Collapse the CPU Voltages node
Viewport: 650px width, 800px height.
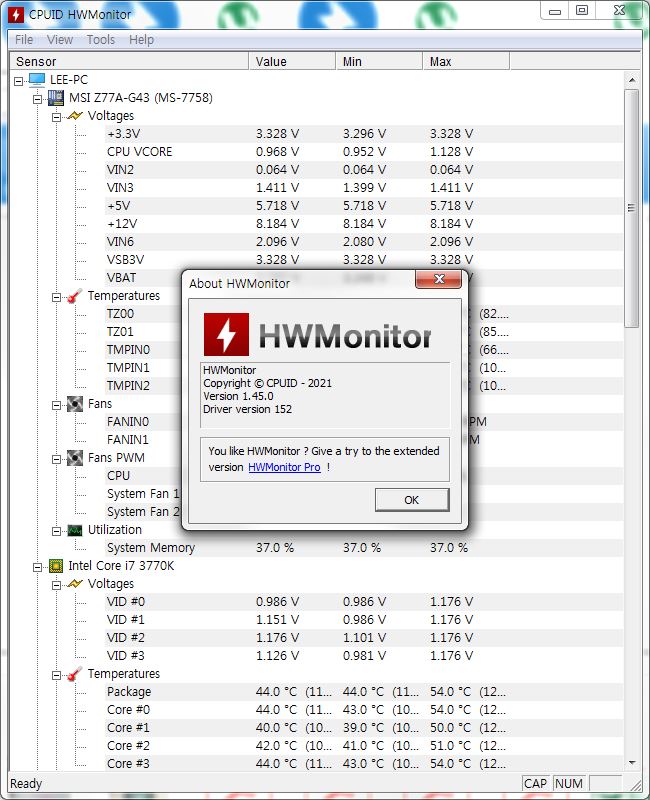tap(56, 585)
